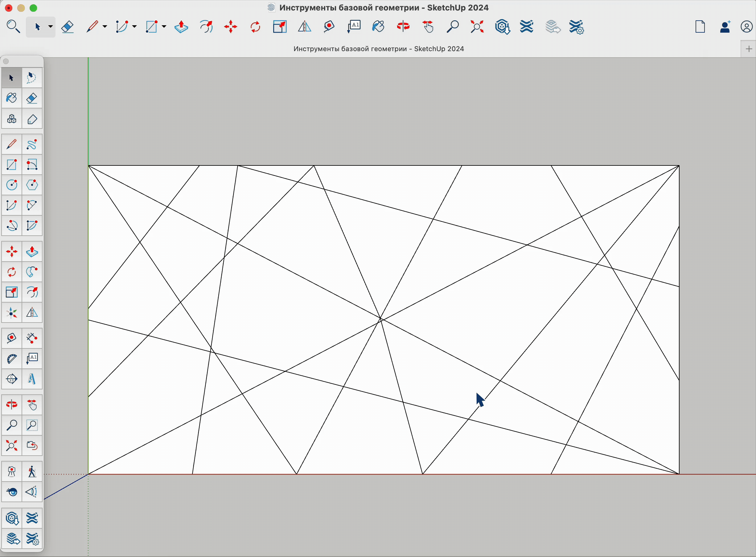This screenshot has width=756, height=557.
Task: Click the search magnifier in toolbar
Action: click(x=13, y=26)
